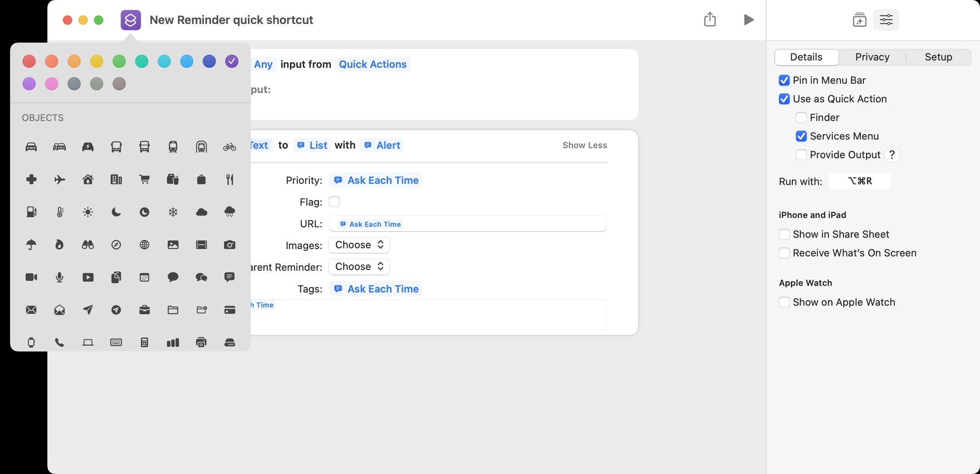Enable the Finder quick action checkbox
The image size is (980, 474).
pos(802,118)
